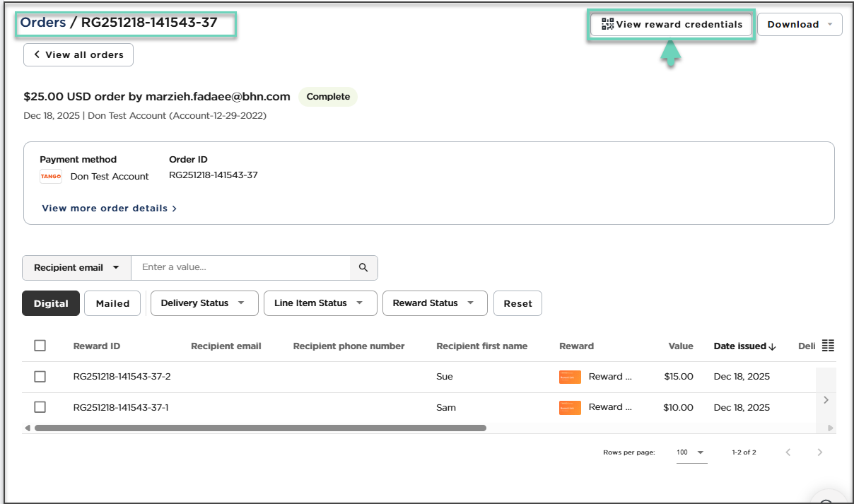
Task: Open the column settings icon
Action: [828, 346]
